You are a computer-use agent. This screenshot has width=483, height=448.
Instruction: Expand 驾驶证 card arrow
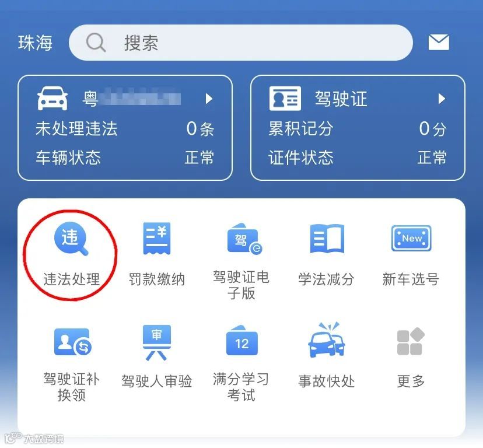pyautogui.click(x=442, y=99)
